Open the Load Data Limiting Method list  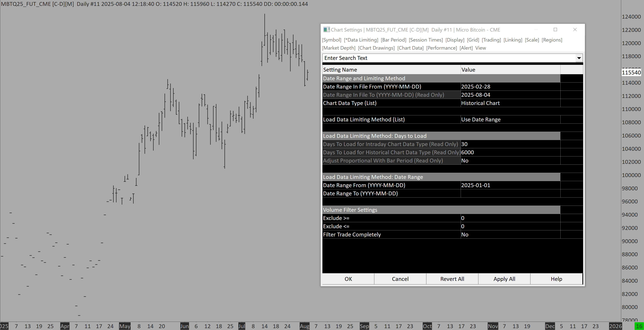click(510, 120)
